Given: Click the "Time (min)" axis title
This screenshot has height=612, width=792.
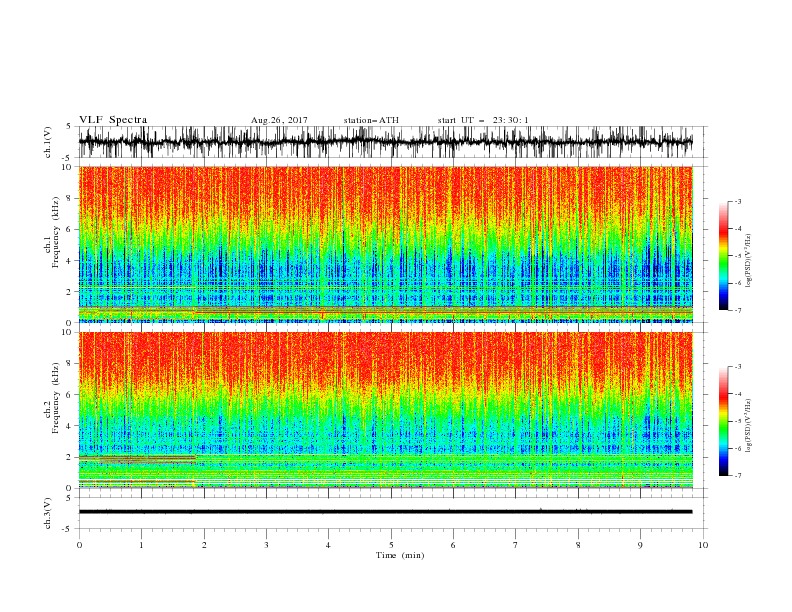Looking at the screenshot, I should (x=400, y=555).
